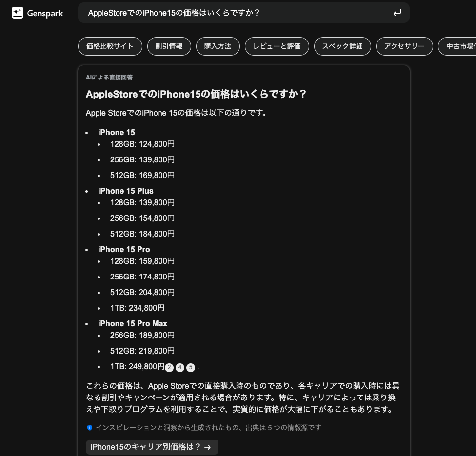Screen dimensions: 476x456
Task: Open the 割引情報 suggestion chip
Action: click(x=169, y=46)
